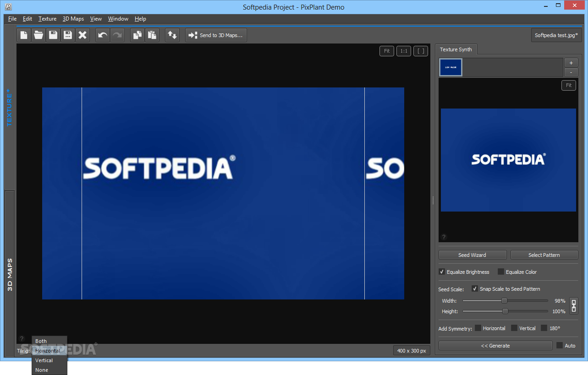Enable Horizontal symmetry checkbox

(478, 328)
